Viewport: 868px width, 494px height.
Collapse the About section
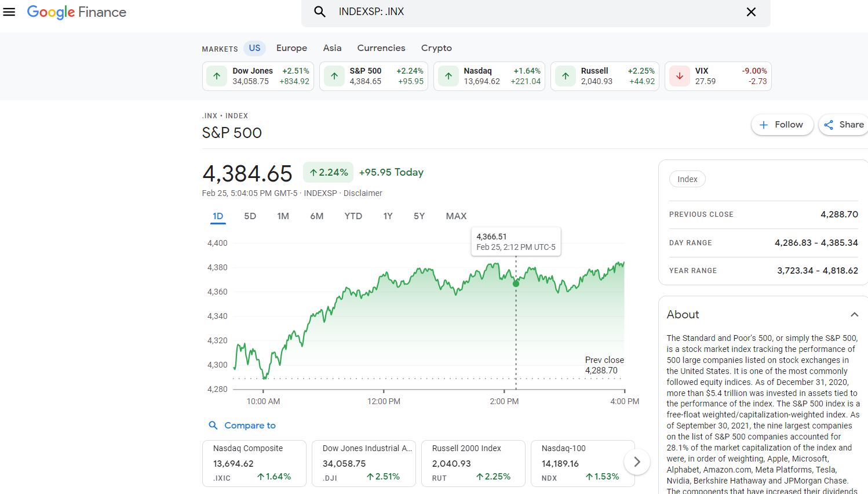click(x=855, y=314)
